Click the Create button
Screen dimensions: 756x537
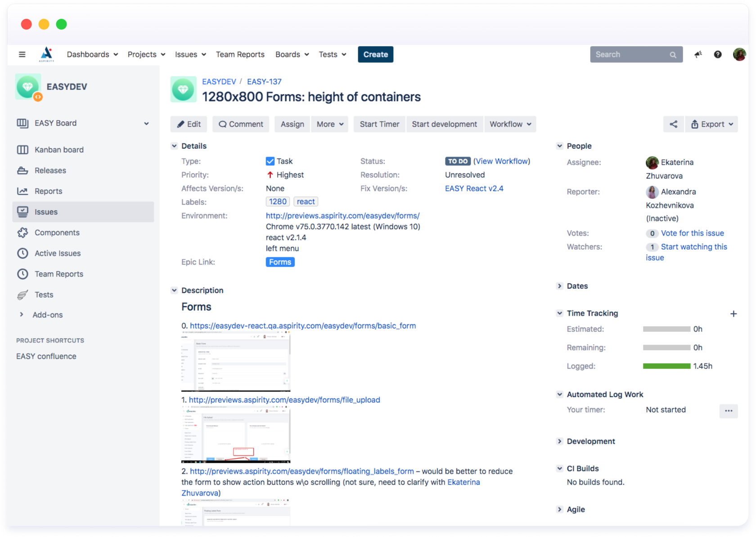[376, 54]
